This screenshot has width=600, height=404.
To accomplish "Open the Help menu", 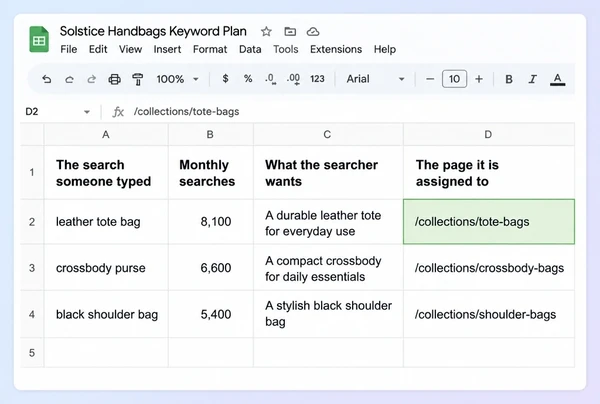I will (x=385, y=49).
